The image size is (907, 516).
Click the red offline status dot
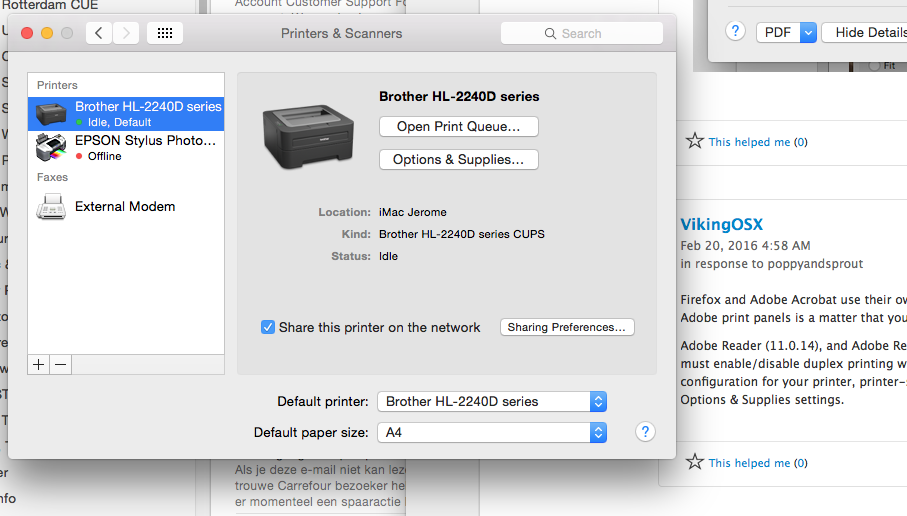[79, 156]
